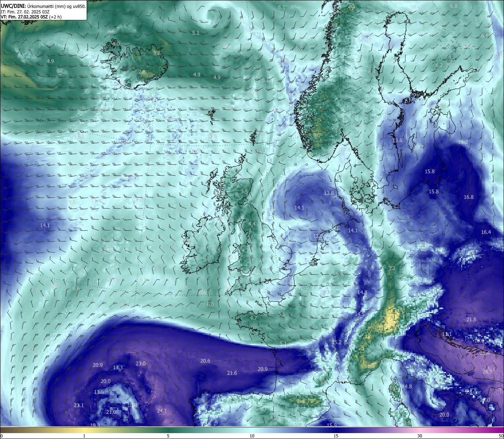Click the 13.6 value over the Baltic Sea
This screenshot has width=504, height=439.
click(x=397, y=141)
